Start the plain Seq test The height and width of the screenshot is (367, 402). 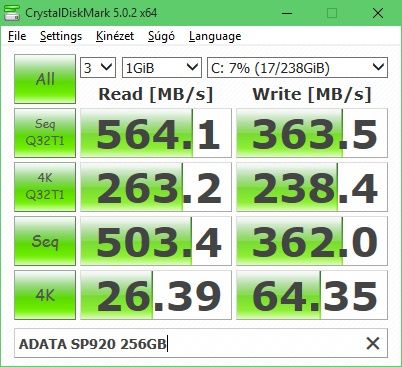tap(45, 241)
